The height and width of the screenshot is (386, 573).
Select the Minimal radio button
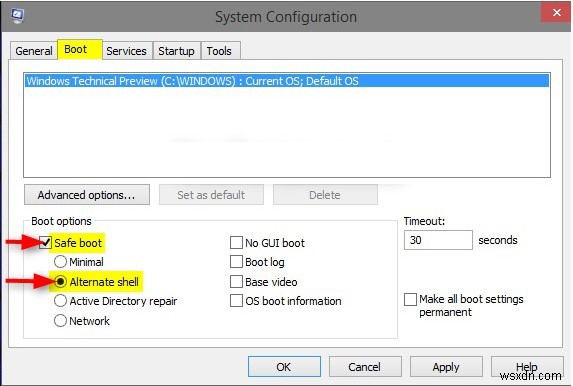point(60,262)
